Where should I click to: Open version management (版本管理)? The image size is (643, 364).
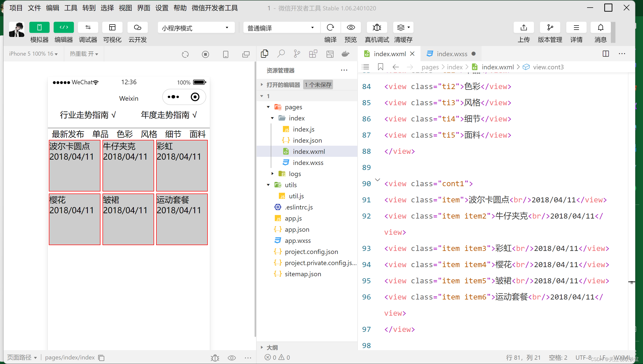(x=550, y=27)
